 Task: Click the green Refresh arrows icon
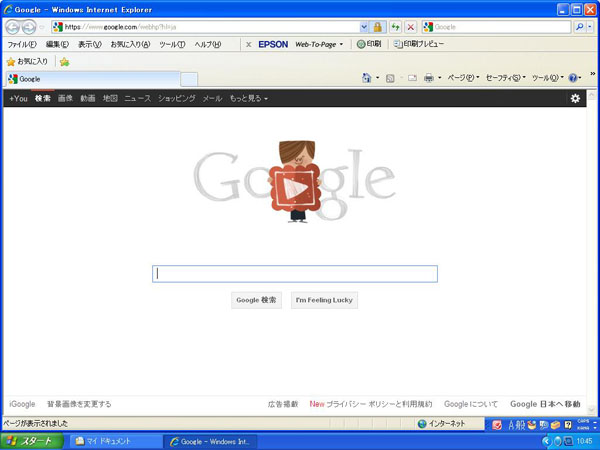coord(395,27)
